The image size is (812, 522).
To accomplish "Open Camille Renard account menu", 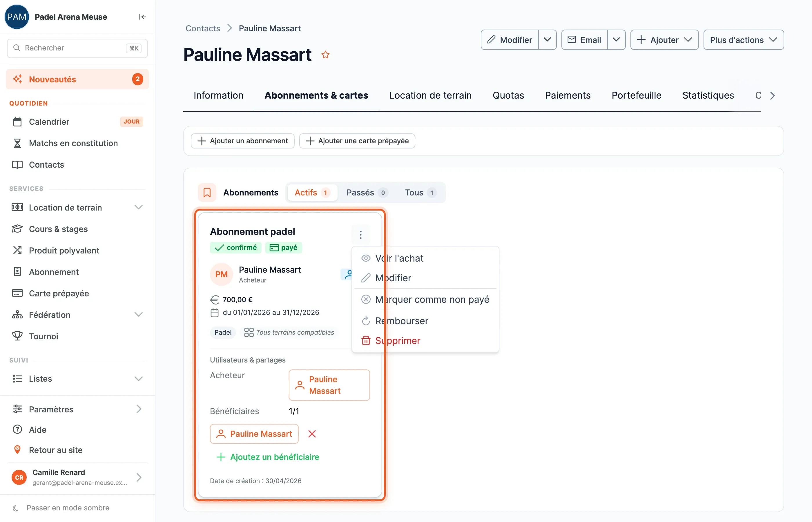I will pos(78,477).
